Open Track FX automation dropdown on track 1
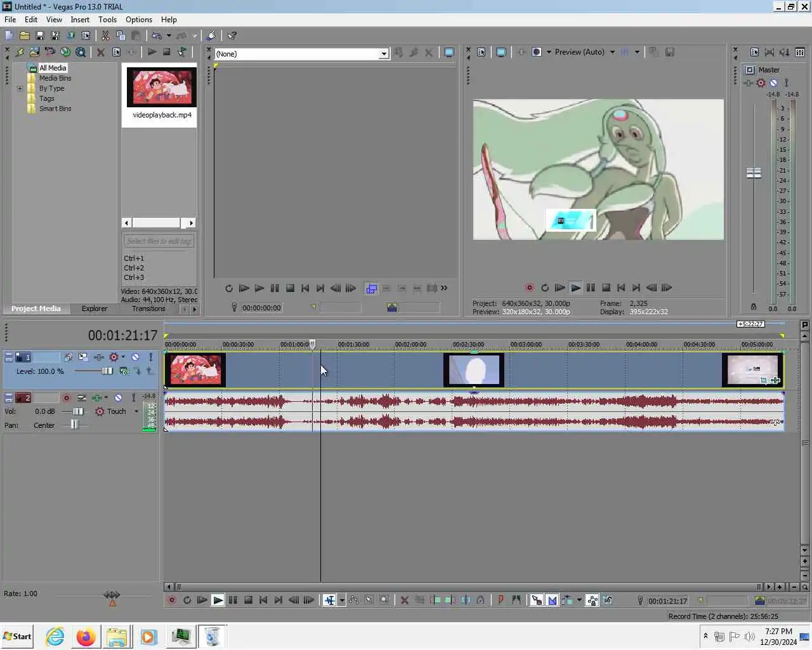The width and height of the screenshot is (812, 650). (x=123, y=357)
